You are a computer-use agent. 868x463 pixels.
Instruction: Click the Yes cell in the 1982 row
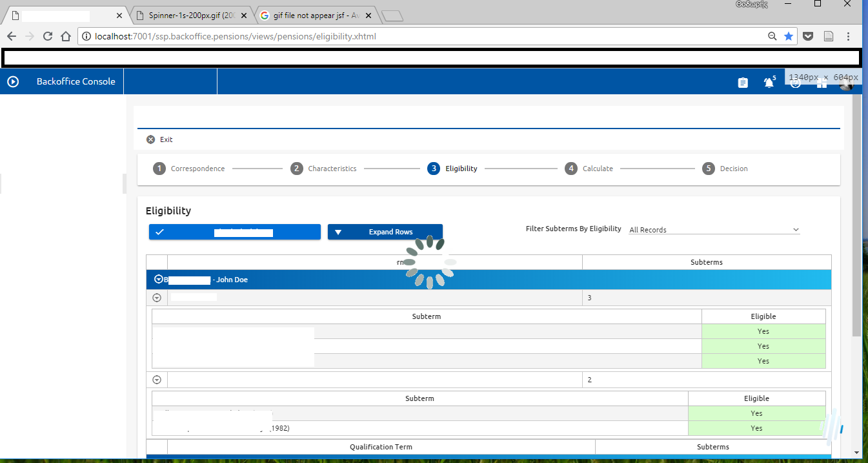click(x=757, y=428)
